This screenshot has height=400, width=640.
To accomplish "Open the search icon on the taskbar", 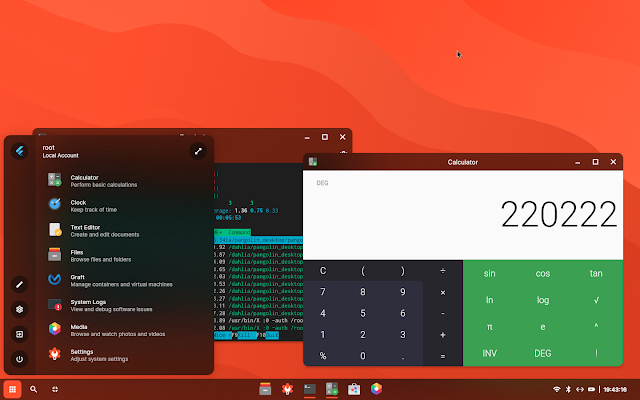I will 33,389.
